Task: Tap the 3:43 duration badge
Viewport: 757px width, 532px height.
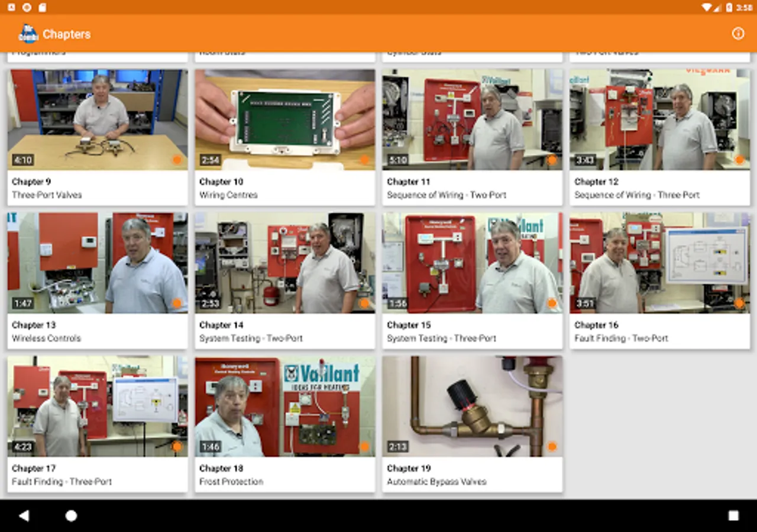Action: click(585, 160)
